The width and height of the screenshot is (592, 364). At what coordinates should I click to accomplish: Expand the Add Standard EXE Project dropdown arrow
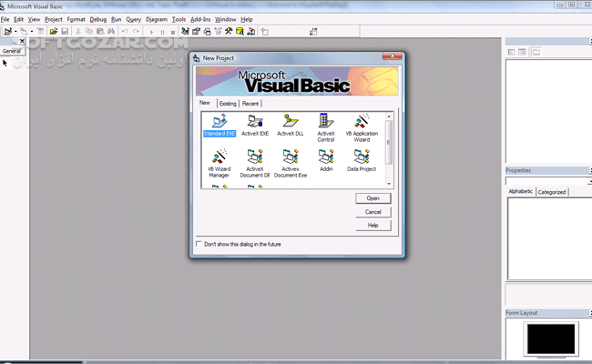click(x=15, y=32)
